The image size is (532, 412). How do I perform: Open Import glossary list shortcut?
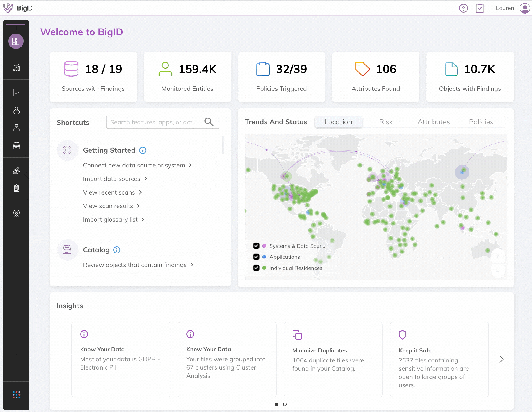pos(114,220)
